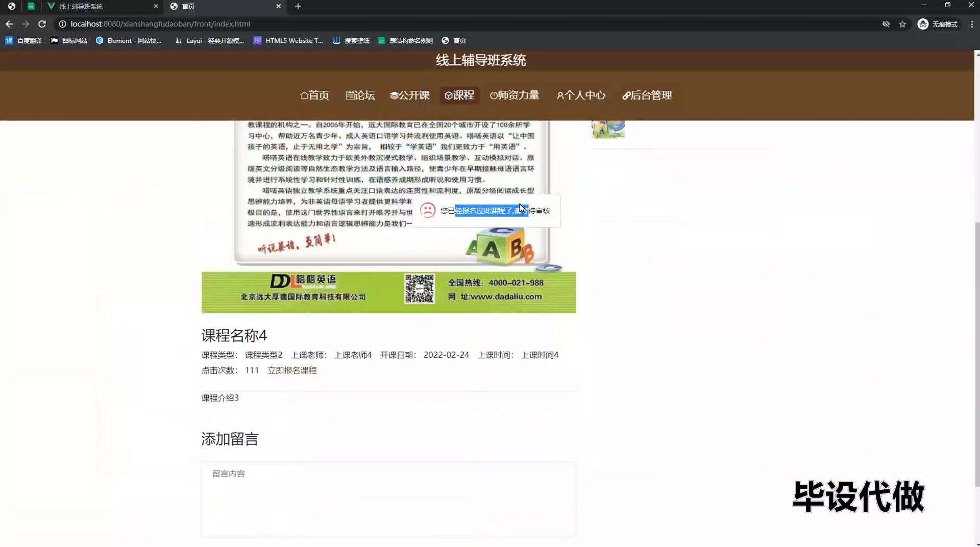The width and height of the screenshot is (980, 547).
Task: Open a new browser tab
Action: (298, 6)
